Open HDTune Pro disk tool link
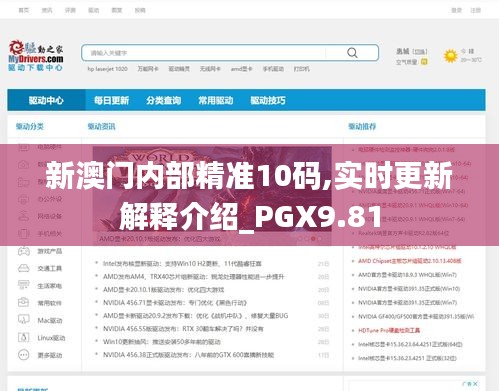This screenshot has height=391, width=499. pyautogui.click(x=389, y=330)
